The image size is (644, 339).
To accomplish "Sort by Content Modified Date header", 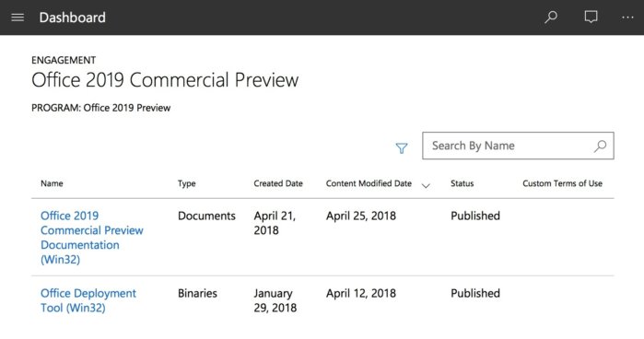I will click(x=369, y=183).
